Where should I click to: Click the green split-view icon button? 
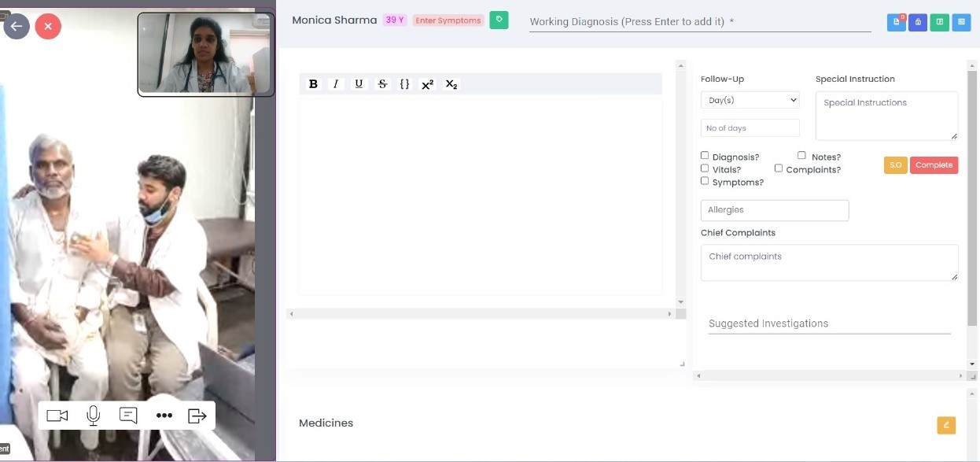(939, 23)
